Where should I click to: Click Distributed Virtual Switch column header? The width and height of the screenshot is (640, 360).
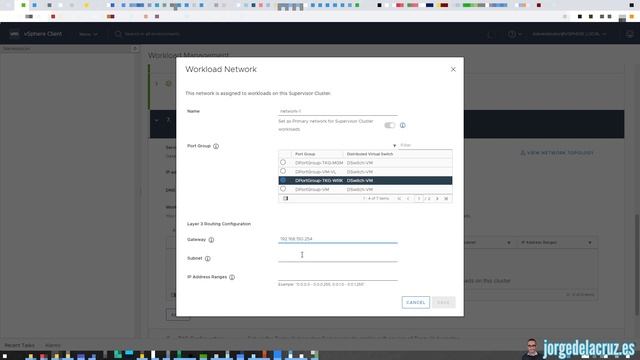point(370,154)
